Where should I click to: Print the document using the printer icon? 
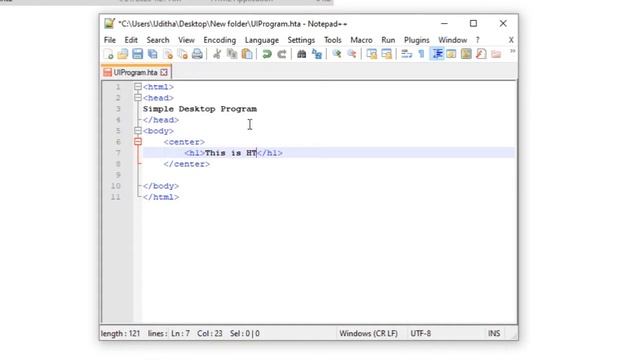[197, 54]
